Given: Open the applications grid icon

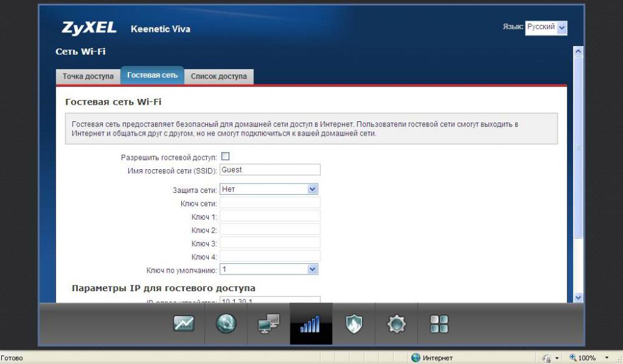Looking at the screenshot, I should 439,324.
